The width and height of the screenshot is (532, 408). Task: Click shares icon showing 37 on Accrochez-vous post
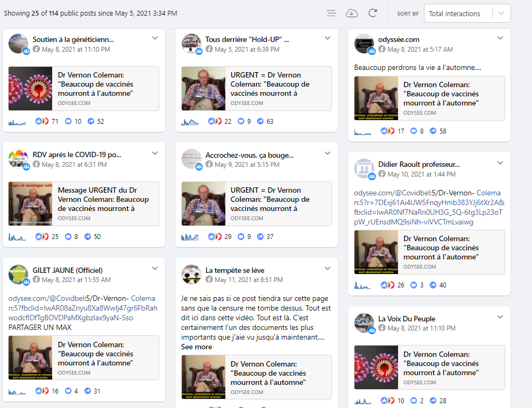pos(260,237)
